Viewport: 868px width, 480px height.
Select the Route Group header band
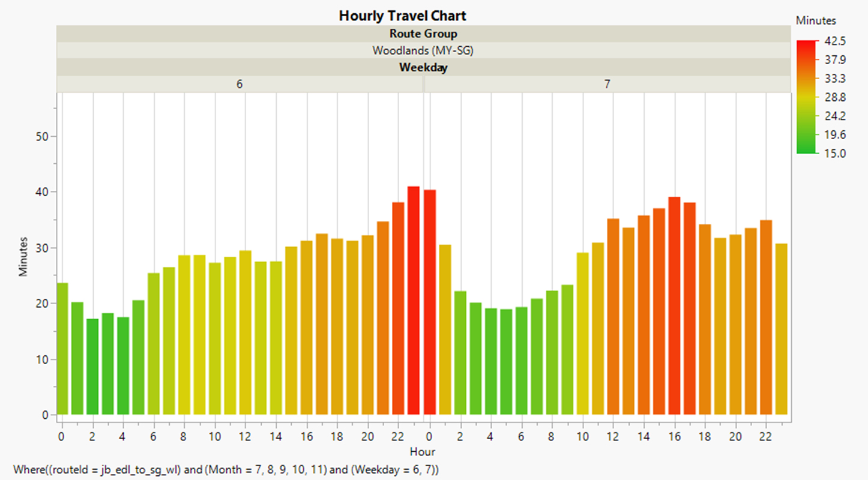point(422,34)
